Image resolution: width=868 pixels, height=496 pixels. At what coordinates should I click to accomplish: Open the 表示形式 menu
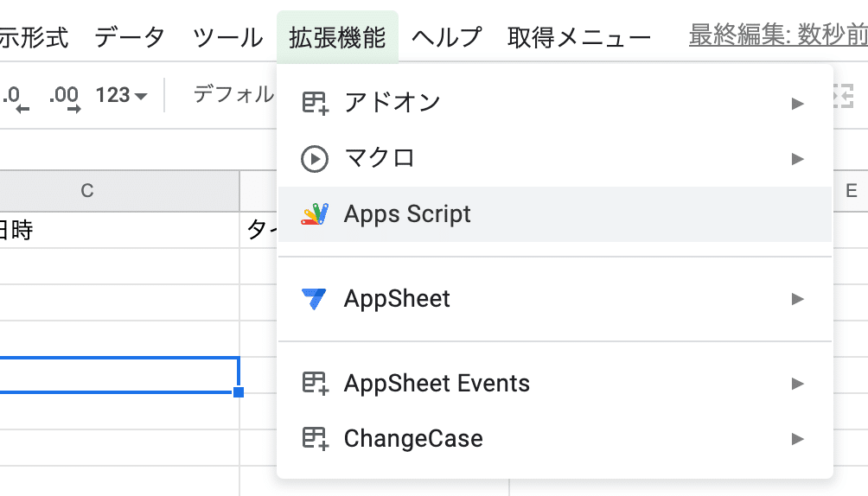[x=33, y=37]
